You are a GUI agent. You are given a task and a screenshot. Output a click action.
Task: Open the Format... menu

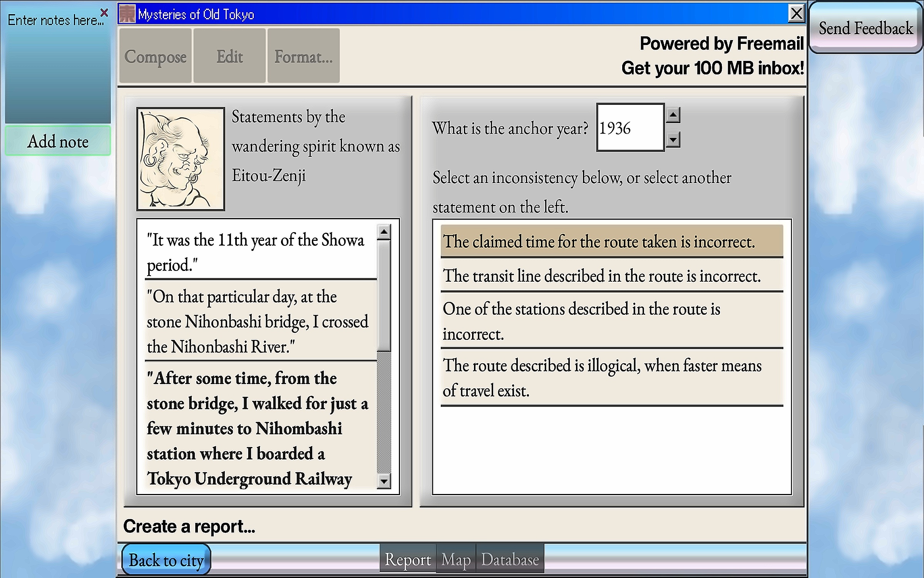click(303, 56)
